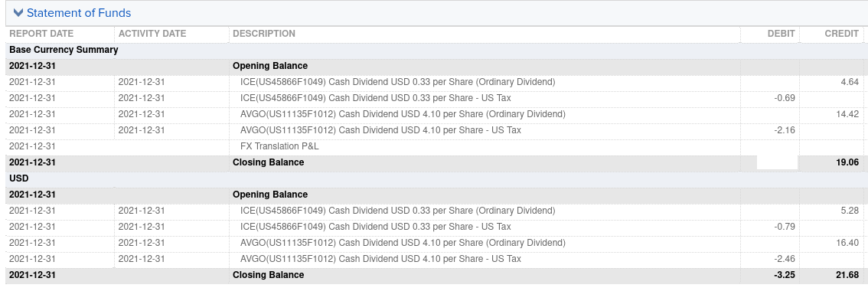This screenshot has height=288, width=868.
Task: Click the CREDIT column header
Action: point(841,34)
